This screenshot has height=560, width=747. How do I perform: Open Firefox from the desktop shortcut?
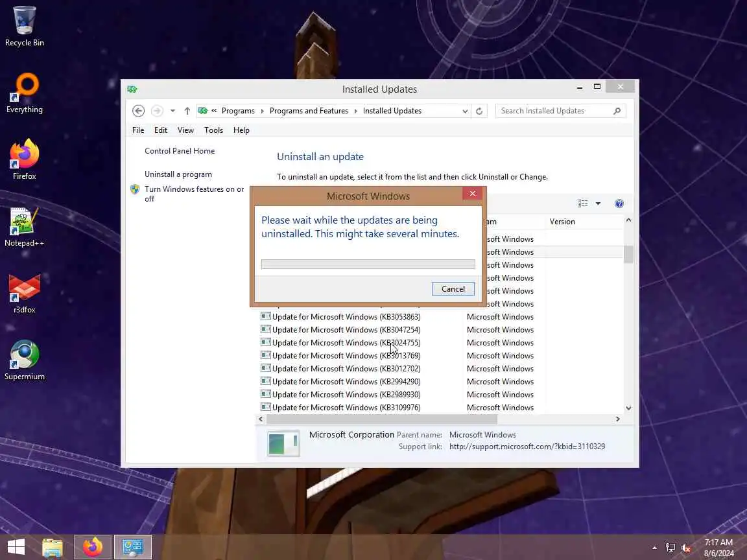pos(24,159)
